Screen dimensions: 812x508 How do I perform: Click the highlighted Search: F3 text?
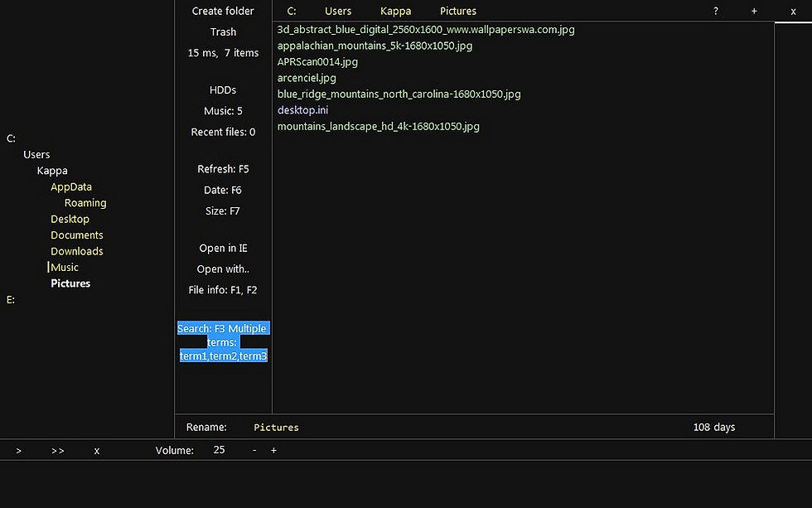click(223, 341)
